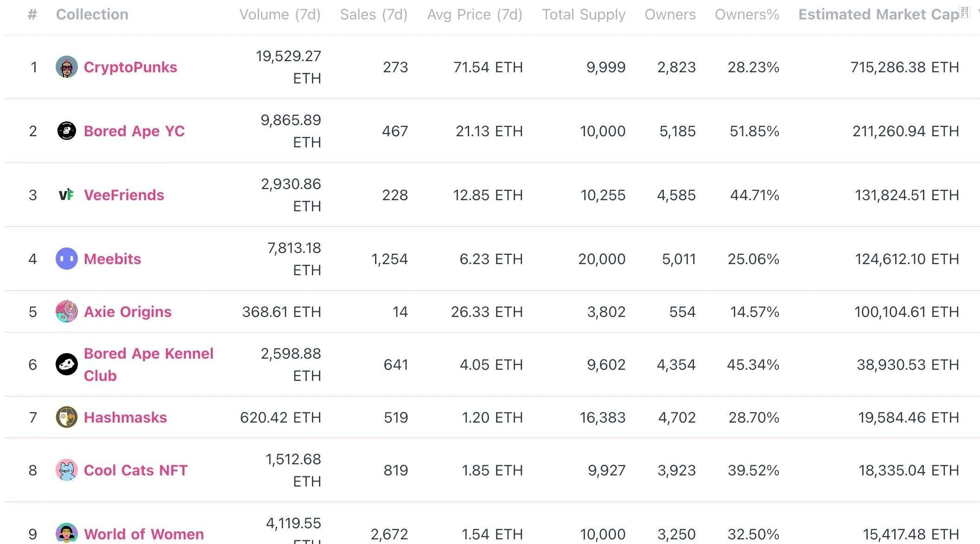
Task: Sort table by Volume (7d) header
Action: coord(280,15)
